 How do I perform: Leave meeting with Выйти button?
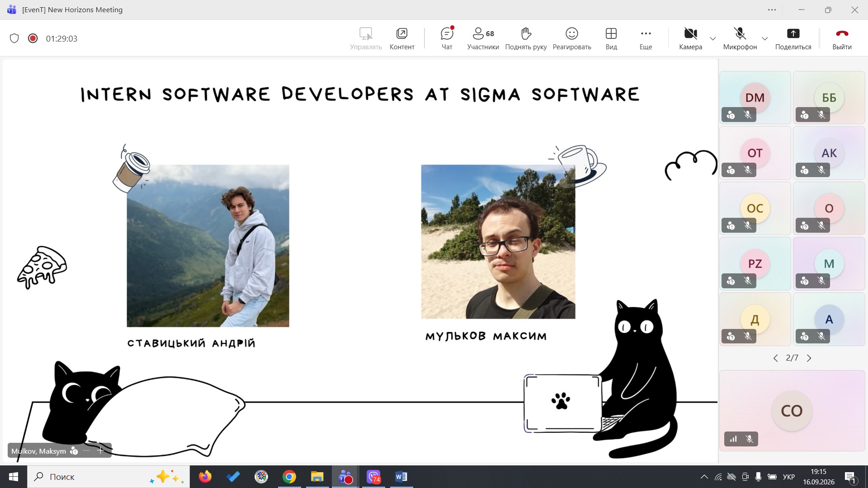[x=842, y=38]
